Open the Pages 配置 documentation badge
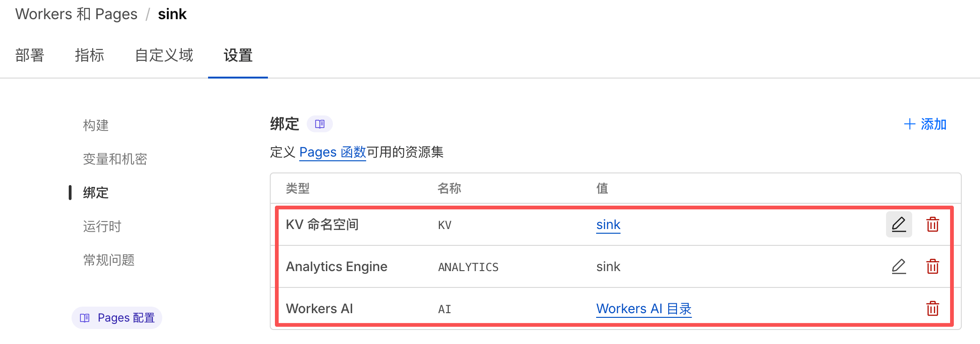 [x=117, y=318]
